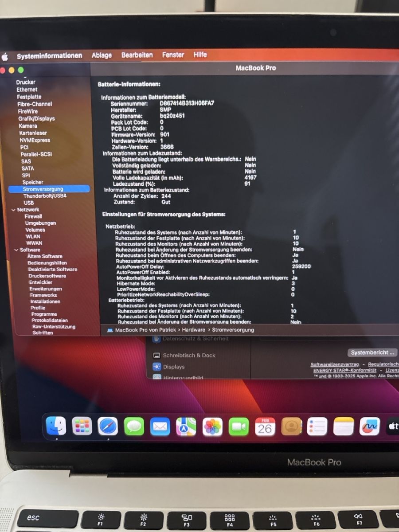Click the Volle Ladekapazität value 4167
399x532 pixels.
250,177
